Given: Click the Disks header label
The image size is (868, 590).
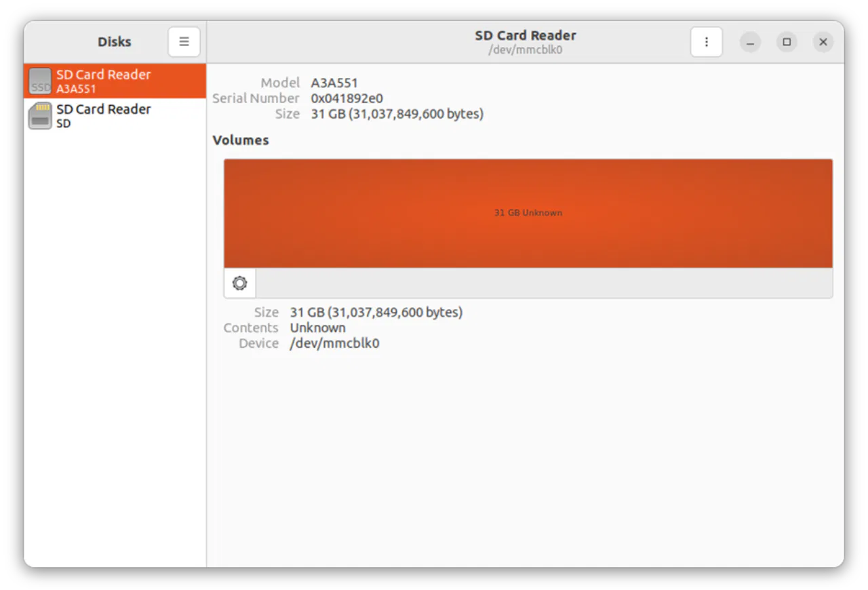Looking at the screenshot, I should click(x=114, y=41).
